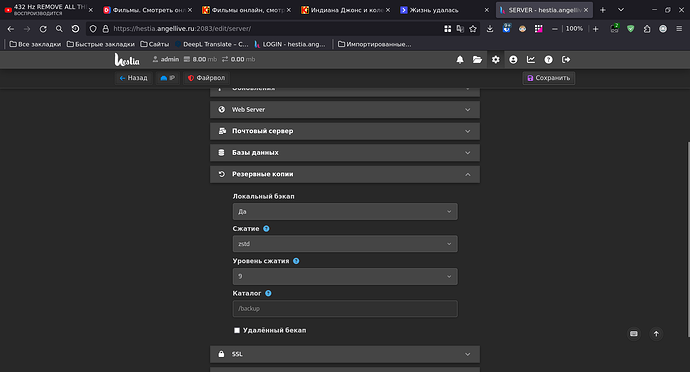
Task: Open Hestia notifications bell
Action: tap(460, 59)
